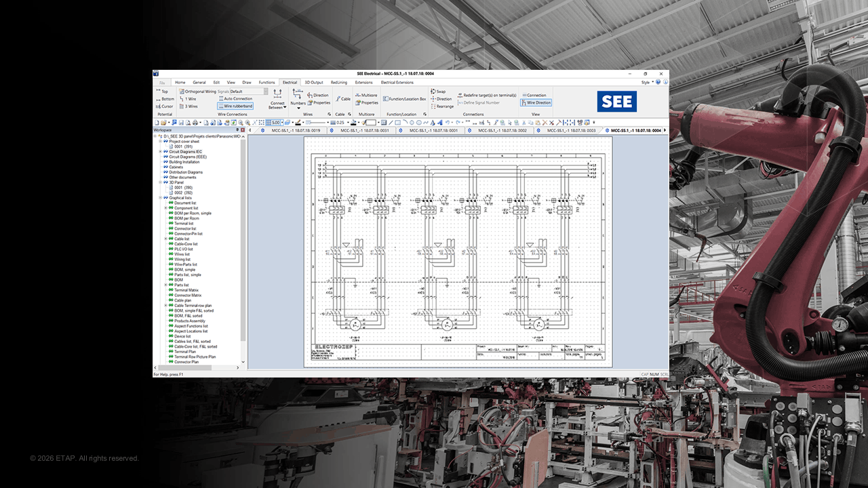
Task: Open the Home ribbon tab
Action: [180, 82]
